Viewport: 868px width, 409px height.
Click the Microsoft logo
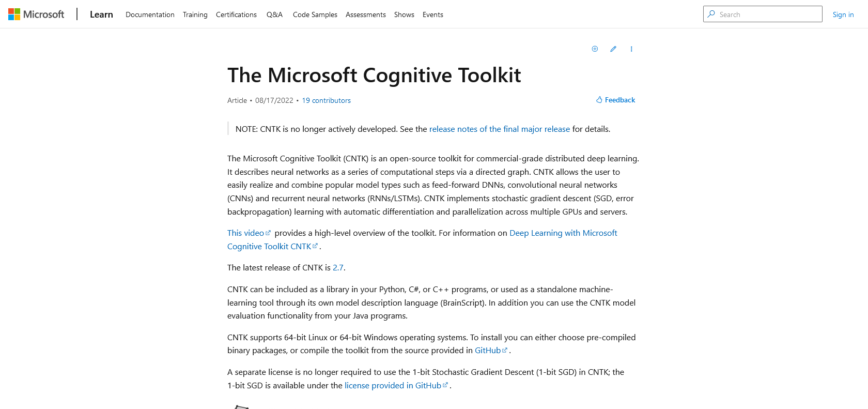(36, 14)
